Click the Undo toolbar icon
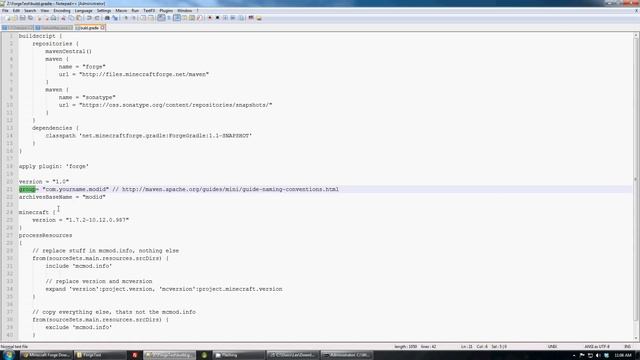 pos(89,18)
